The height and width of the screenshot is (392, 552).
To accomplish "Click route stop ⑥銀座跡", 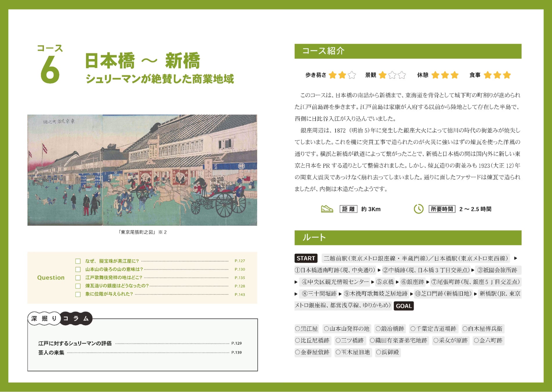I will [412, 282].
